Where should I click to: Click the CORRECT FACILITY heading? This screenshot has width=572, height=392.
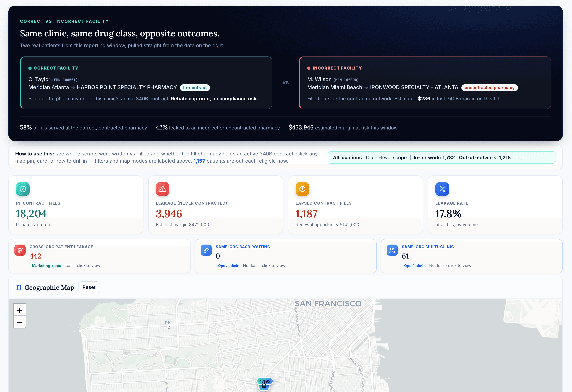[56, 68]
